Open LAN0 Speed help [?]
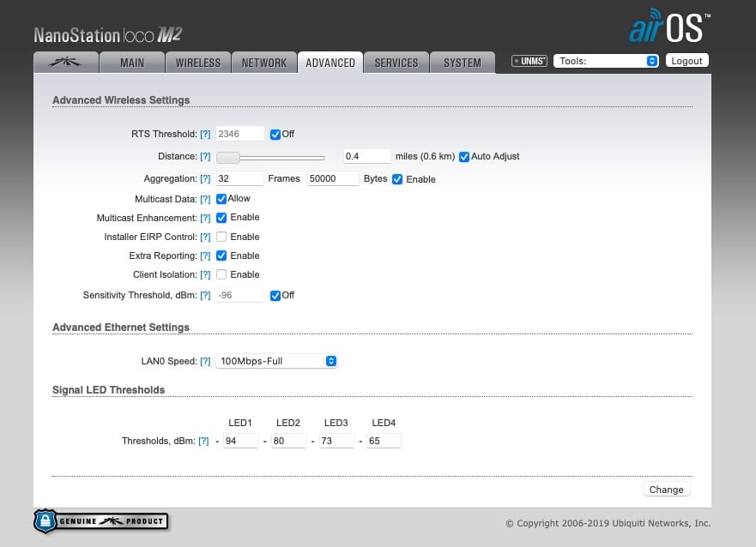The width and height of the screenshot is (756, 547). 205,361
